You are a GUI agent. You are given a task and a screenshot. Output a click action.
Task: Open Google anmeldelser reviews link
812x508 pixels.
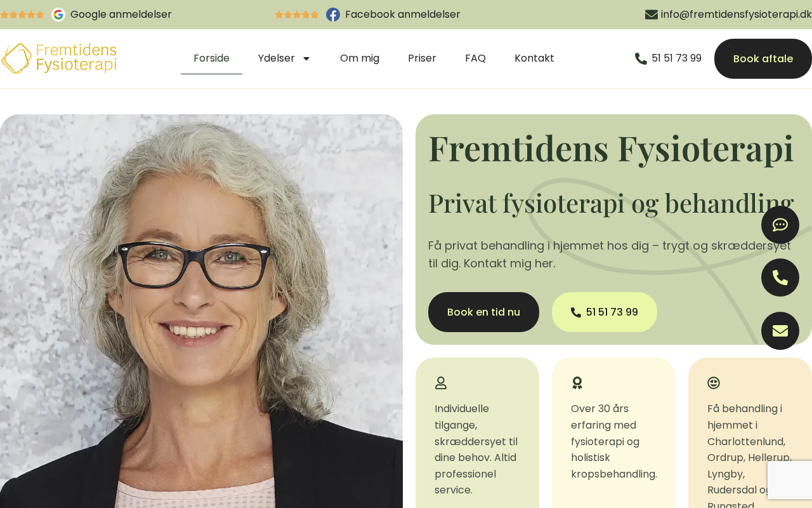point(121,15)
